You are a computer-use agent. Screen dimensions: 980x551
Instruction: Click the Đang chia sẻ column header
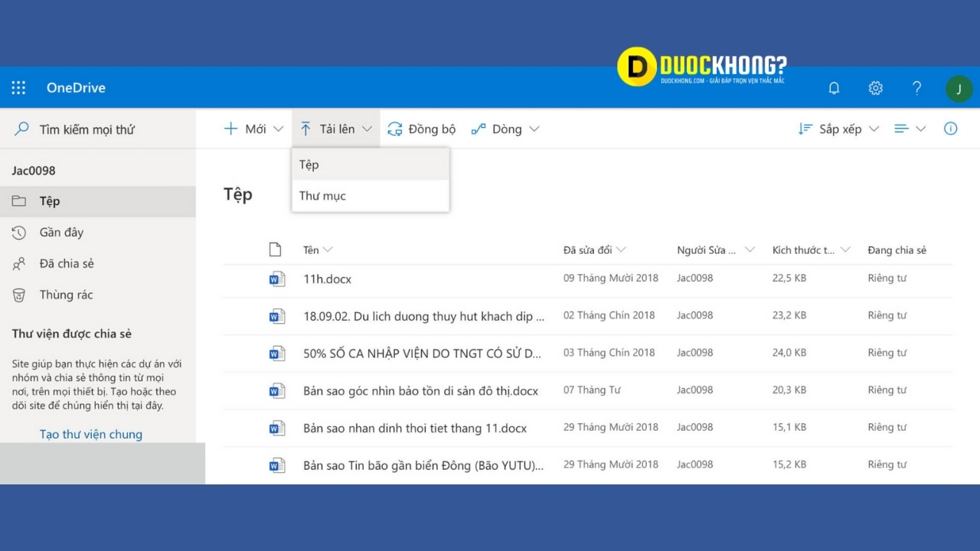click(x=897, y=250)
